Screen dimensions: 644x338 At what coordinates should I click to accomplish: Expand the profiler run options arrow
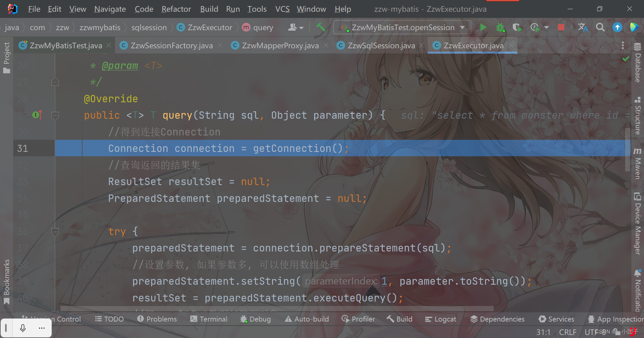click(x=546, y=27)
